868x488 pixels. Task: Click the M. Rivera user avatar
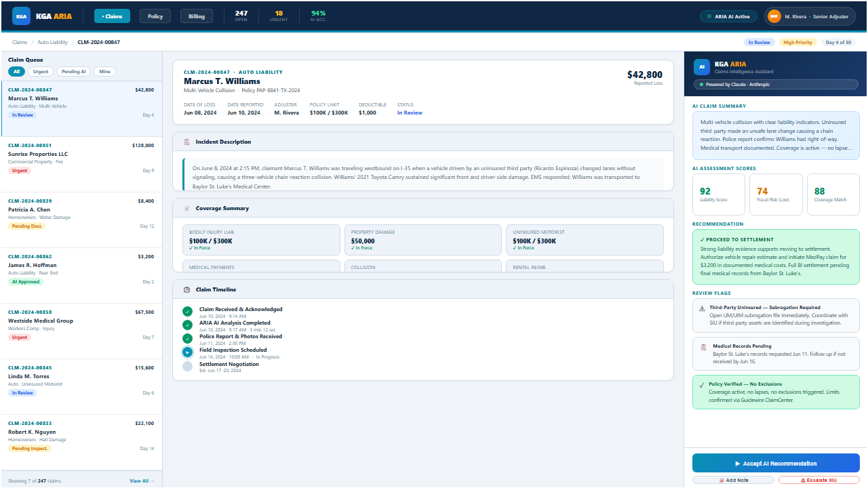(x=774, y=16)
